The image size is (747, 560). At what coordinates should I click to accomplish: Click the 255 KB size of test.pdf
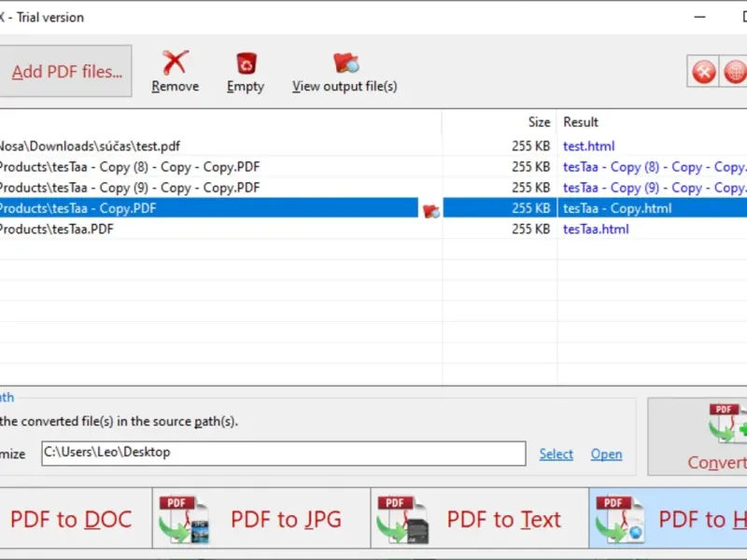click(x=530, y=147)
